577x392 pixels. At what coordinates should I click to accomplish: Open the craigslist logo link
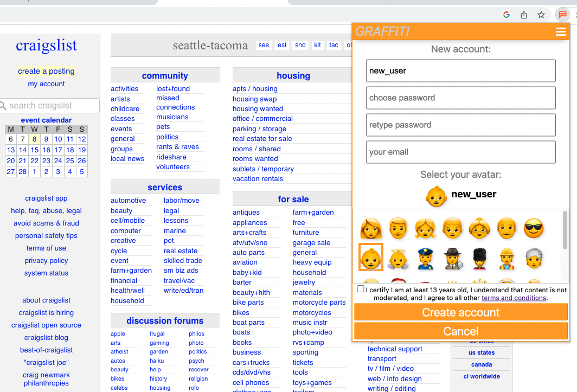[x=47, y=46]
